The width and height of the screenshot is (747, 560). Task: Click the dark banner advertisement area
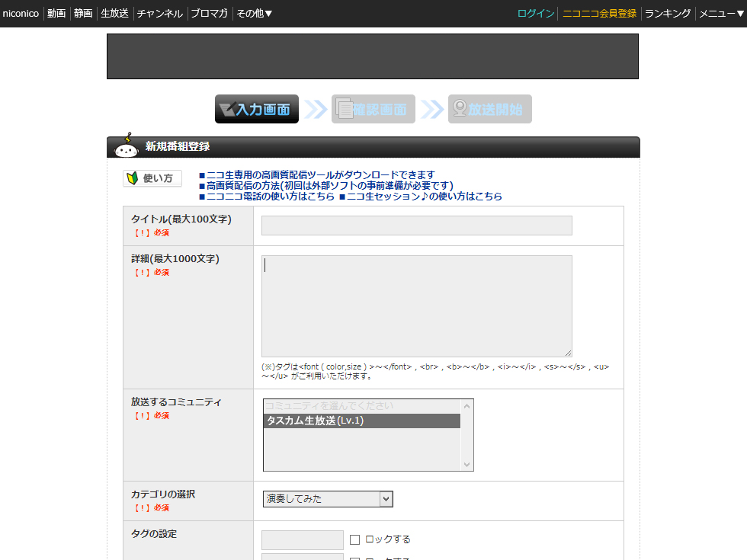pos(373,56)
